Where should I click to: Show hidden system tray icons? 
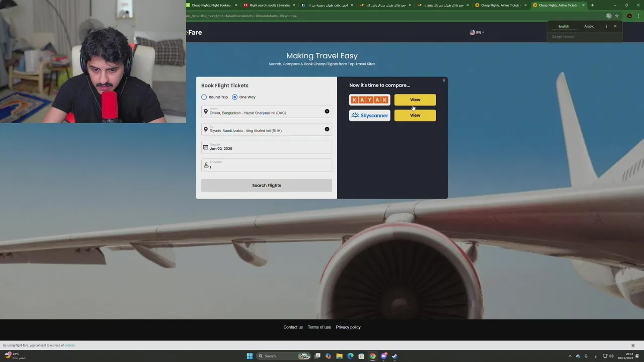coord(570,356)
